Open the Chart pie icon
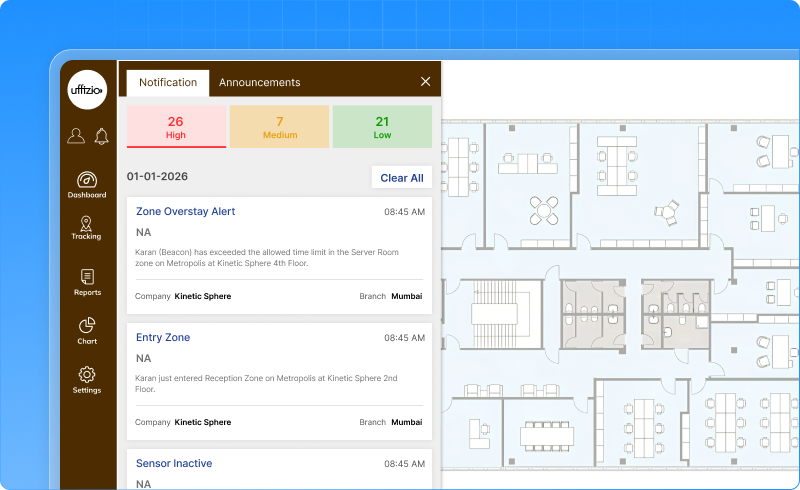 87,326
